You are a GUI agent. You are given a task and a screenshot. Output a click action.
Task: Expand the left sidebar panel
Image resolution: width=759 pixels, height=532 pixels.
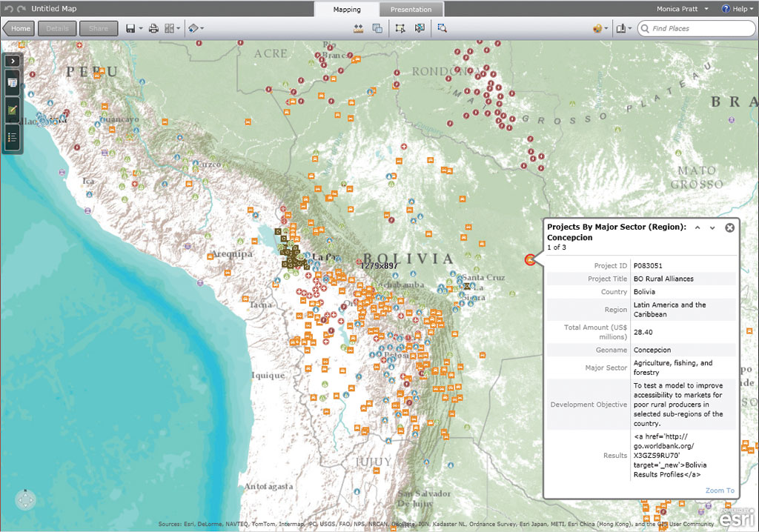point(13,60)
